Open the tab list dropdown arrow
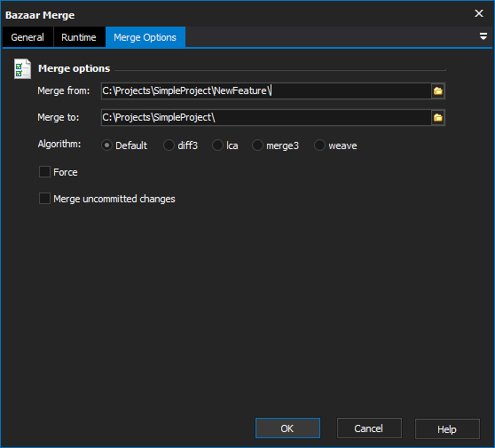Screen dimensions: 495x448 click(x=483, y=36)
